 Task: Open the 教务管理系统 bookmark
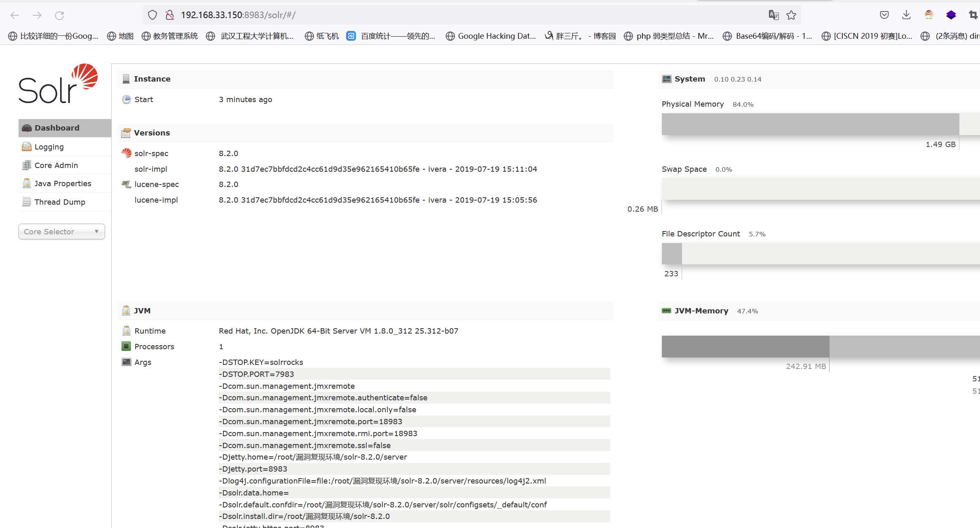pyautogui.click(x=170, y=36)
